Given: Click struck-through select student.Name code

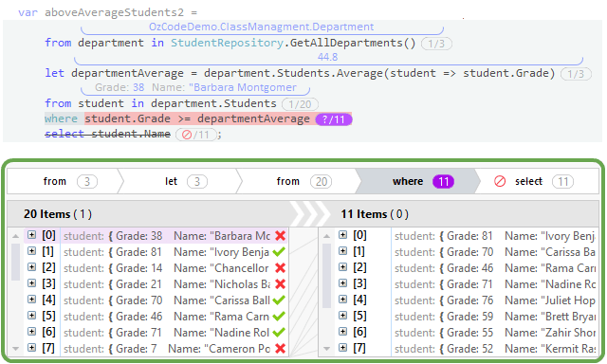Looking at the screenshot, I should tap(107, 134).
